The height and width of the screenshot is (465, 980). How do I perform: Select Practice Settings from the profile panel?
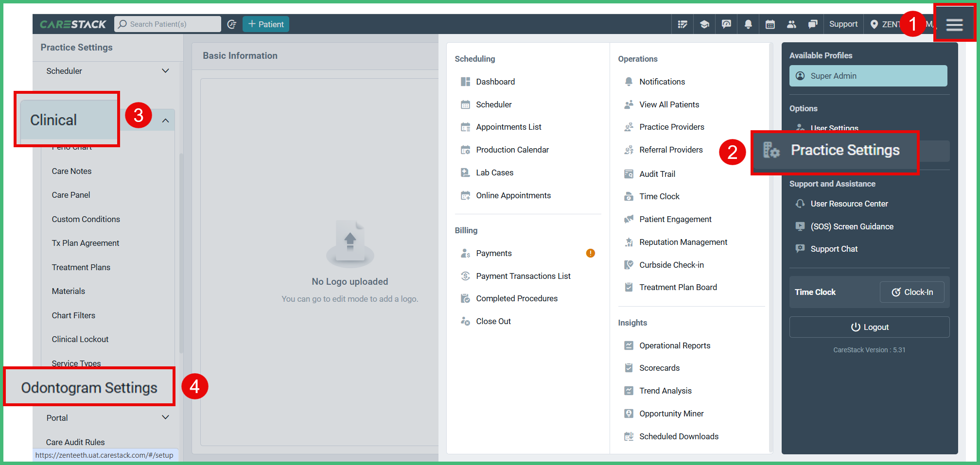click(x=845, y=151)
